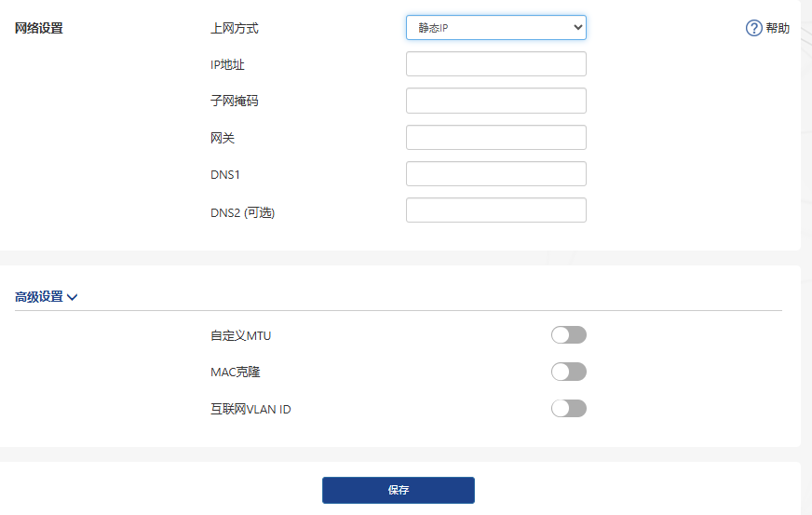Viewport: 812px width, 515px height.
Task: Focus the DNS2 (可选) input box
Action: [495, 210]
